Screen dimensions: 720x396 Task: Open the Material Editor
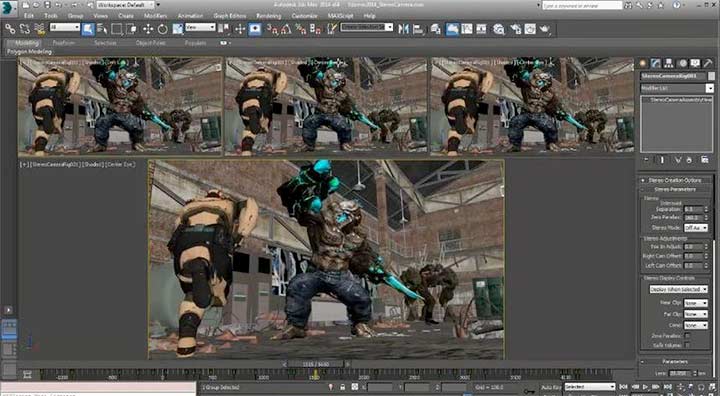pos(499,29)
